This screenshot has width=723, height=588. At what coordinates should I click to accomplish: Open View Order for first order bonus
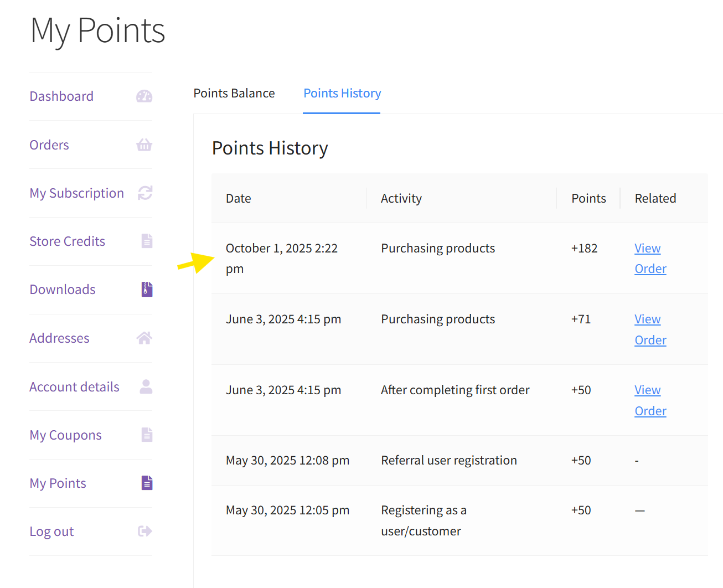tap(650, 400)
